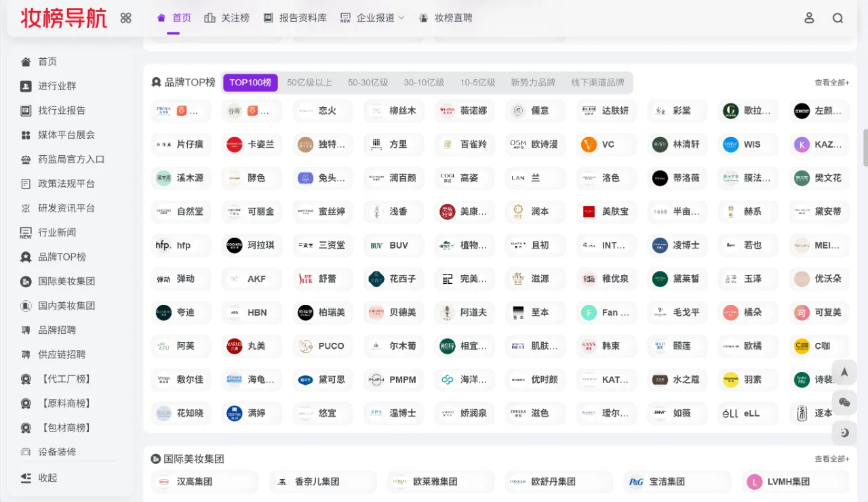This screenshot has height=502, width=868.
Task: Click the 妆榜导航 logo
Action: tap(64, 18)
